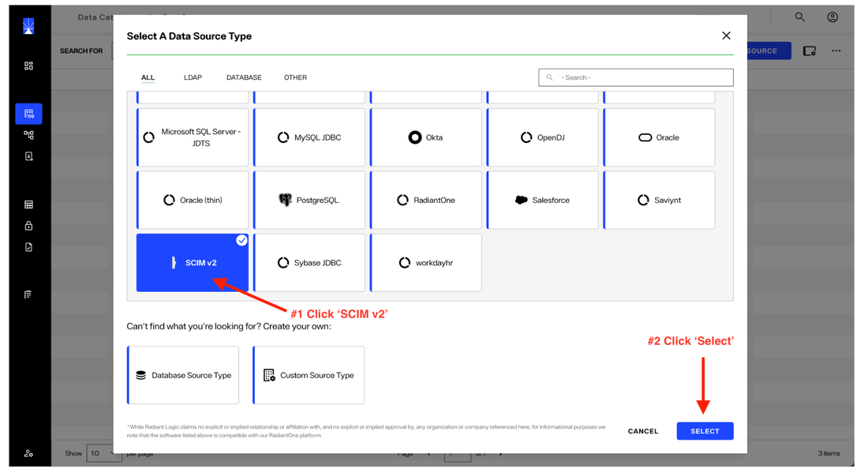
Task: Open the dashboard grid icon in sidebar
Action: tap(28, 66)
